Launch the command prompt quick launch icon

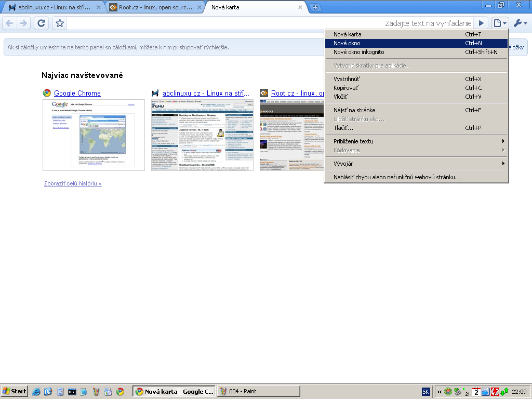(x=72, y=392)
